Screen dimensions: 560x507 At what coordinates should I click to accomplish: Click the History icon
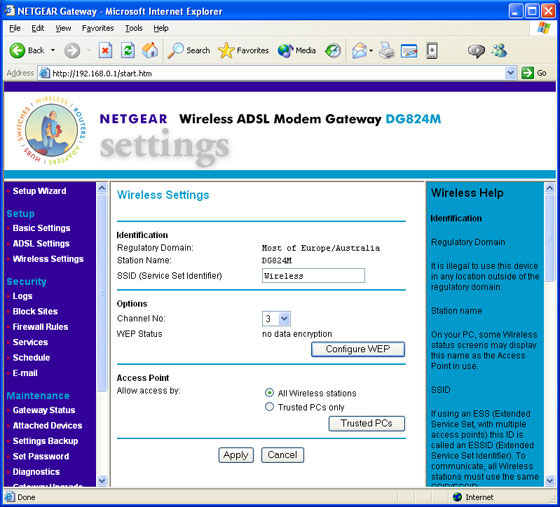click(x=333, y=51)
